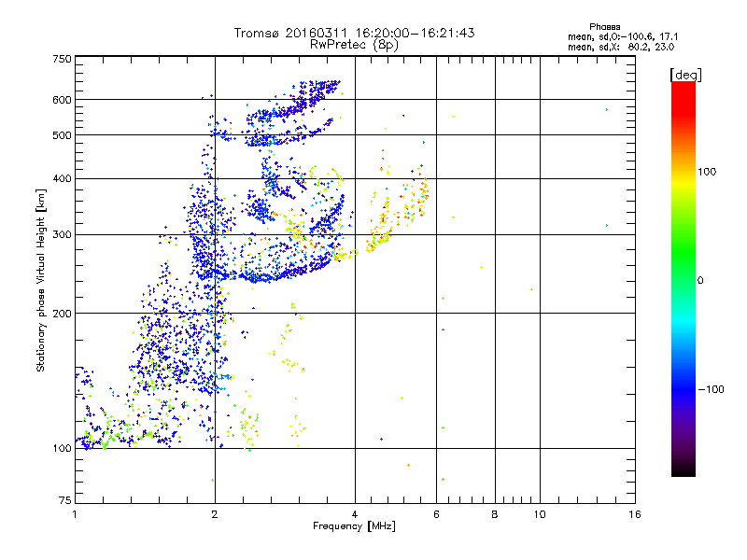Click the x-axis tick label '16'

pyautogui.click(x=635, y=514)
